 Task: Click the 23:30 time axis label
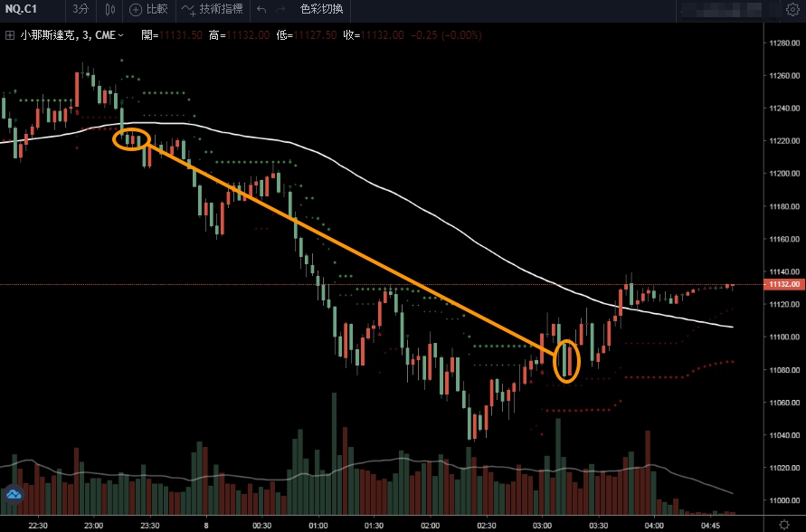pyautogui.click(x=149, y=526)
